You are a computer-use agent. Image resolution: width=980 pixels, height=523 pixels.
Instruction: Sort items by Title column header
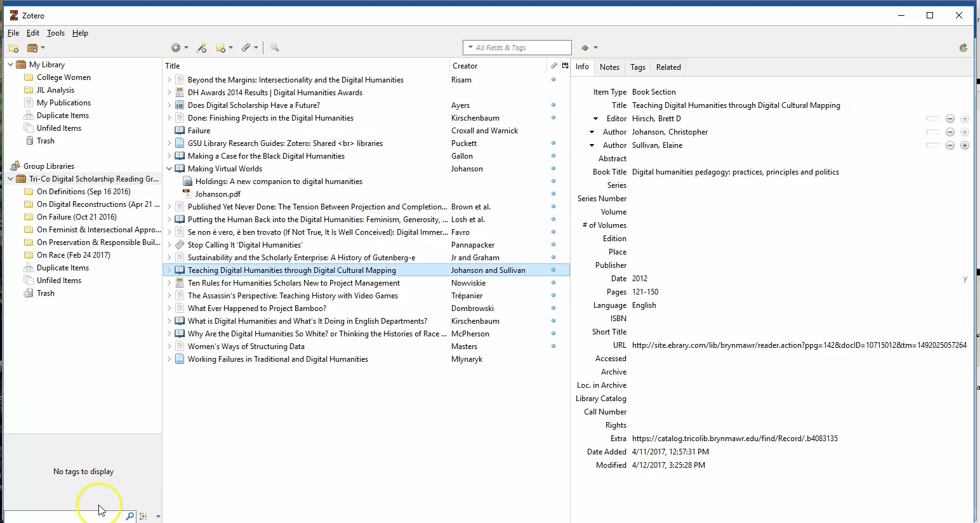306,65
